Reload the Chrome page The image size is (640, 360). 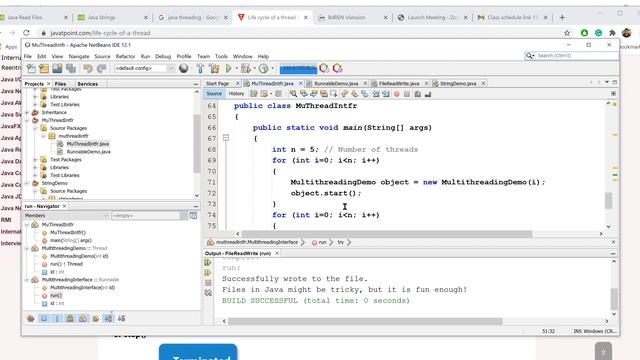click(26, 33)
